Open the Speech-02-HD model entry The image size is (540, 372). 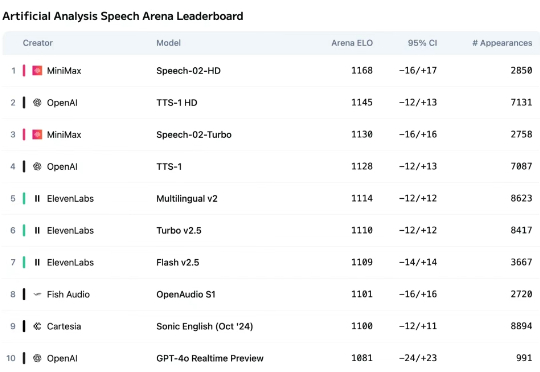pos(188,71)
